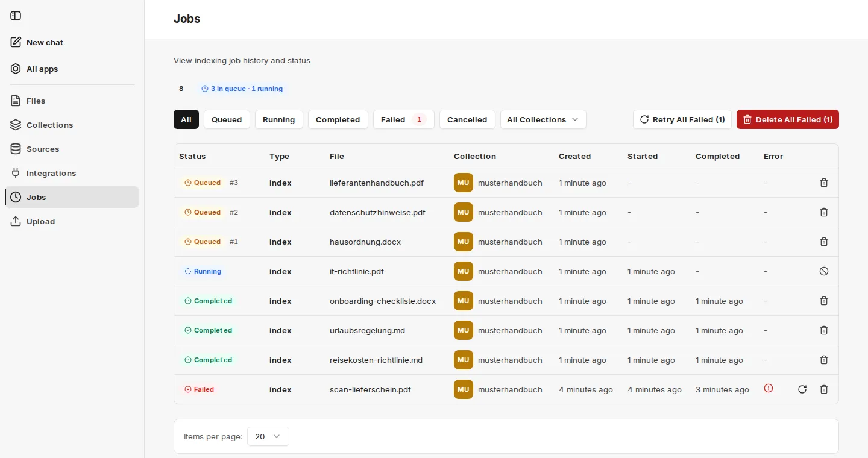Delete the scan-lieferschein.pdf job
This screenshot has height=458, width=868.
(x=824, y=389)
